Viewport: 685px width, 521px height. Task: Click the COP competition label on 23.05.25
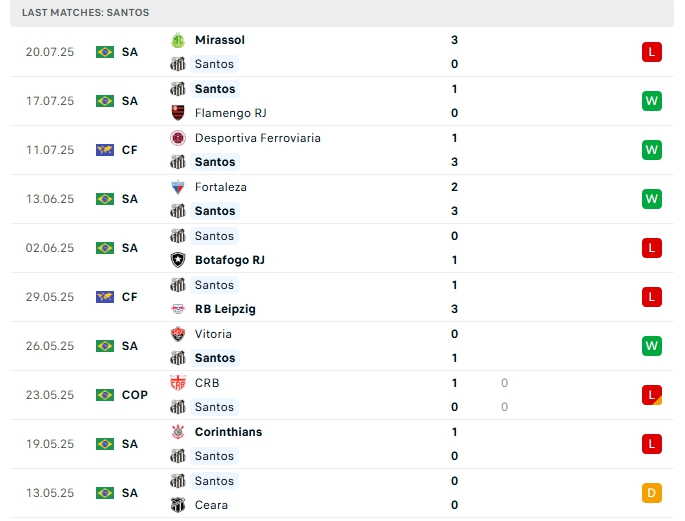(x=135, y=395)
